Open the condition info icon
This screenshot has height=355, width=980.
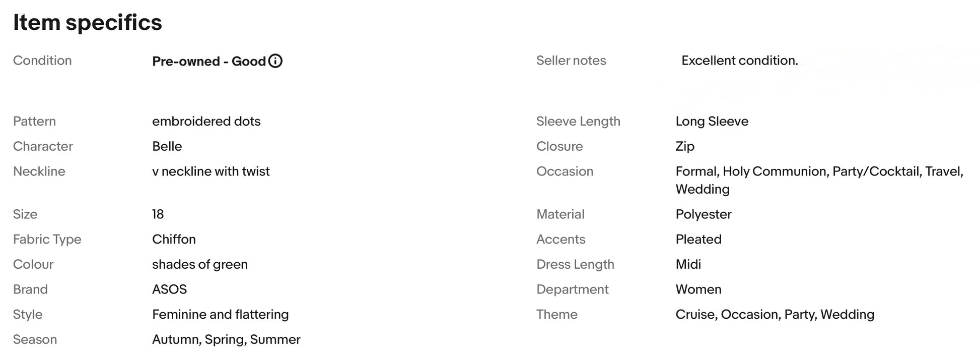(x=275, y=61)
